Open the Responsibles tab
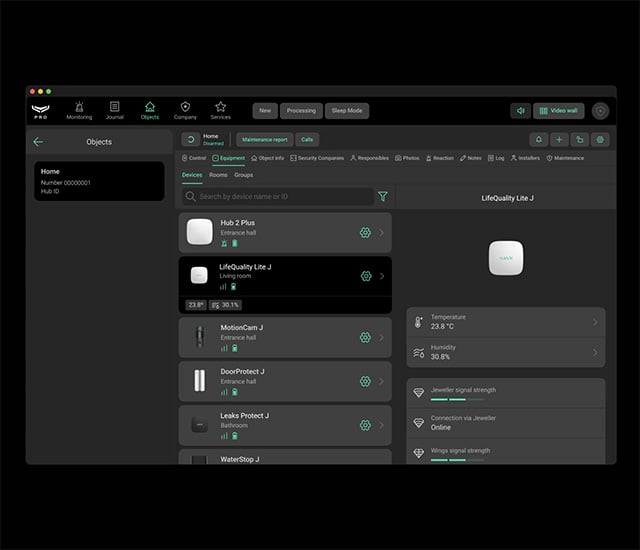Screen dimensions: 640x550 (x=369, y=158)
